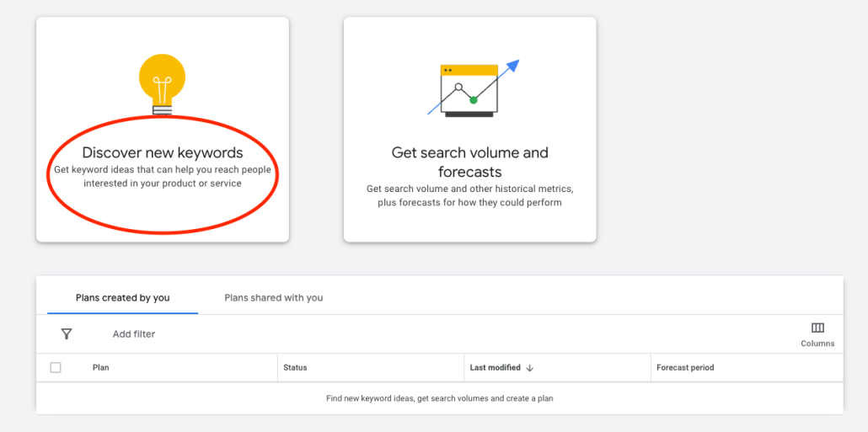Sort by the Status column header
The width and height of the screenshot is (868, 432).
[295, 368]
